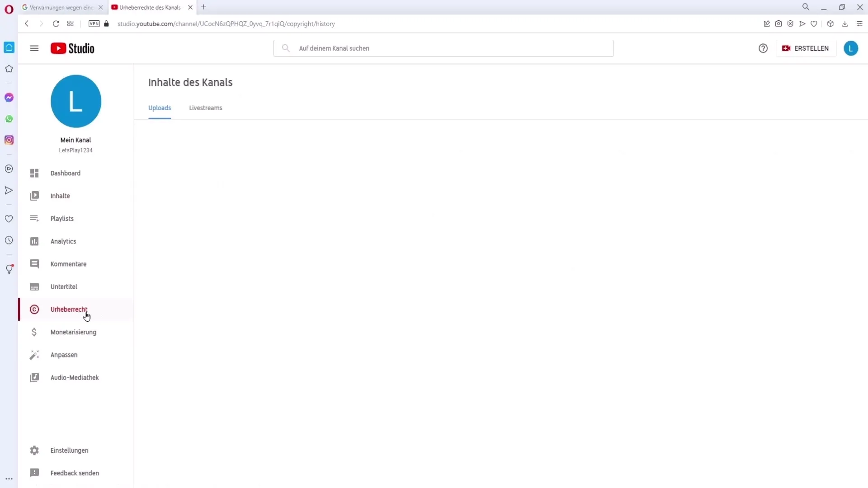Click the Kommentare sidebar icon
Image resolution: width=868 pixels, height=488 pixels.
[34, 264]
